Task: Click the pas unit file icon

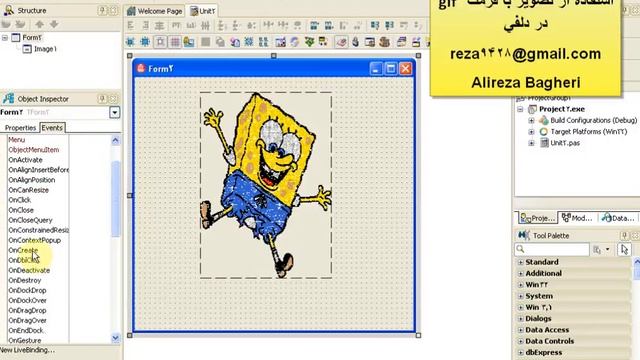Action: (x=544, y=143)
